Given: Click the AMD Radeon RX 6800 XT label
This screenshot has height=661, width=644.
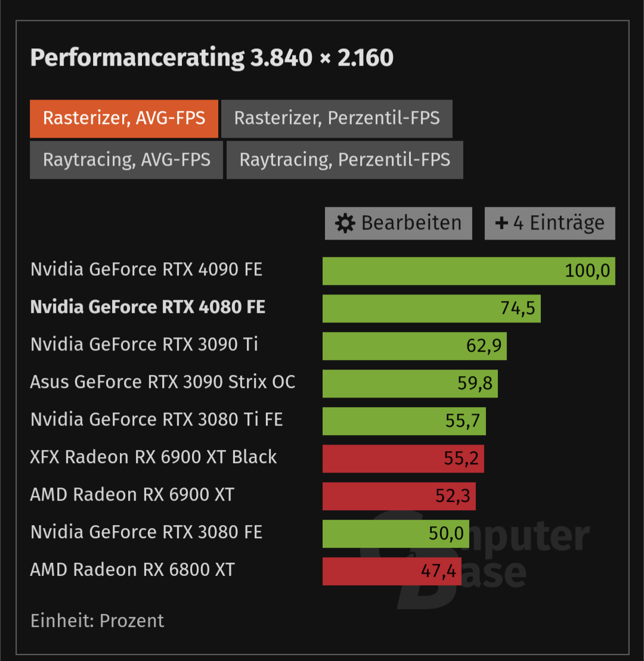Looking at the screenshot, I should click(x=132, y=570).
